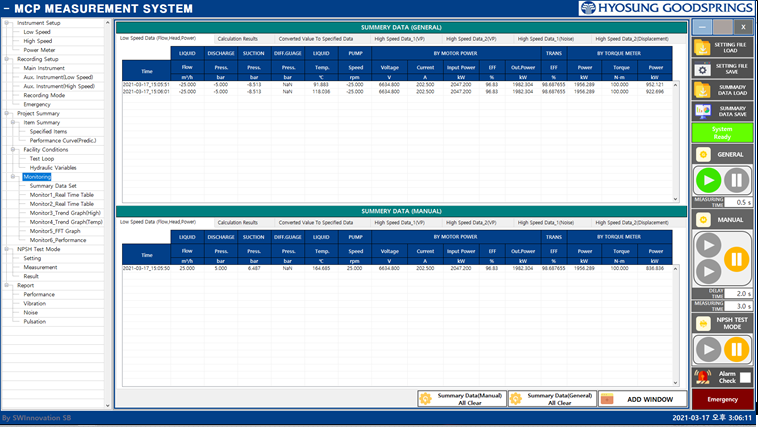
Task: Click the NPSH Test Mode play button
Action: pyautogui.click(x=706, y=349)
